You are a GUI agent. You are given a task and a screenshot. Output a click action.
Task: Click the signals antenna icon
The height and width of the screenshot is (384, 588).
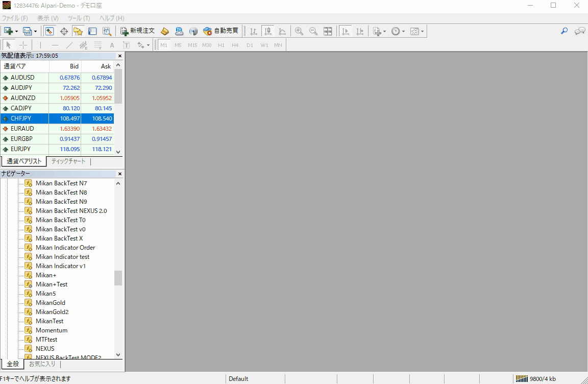(x=193, y=31)
